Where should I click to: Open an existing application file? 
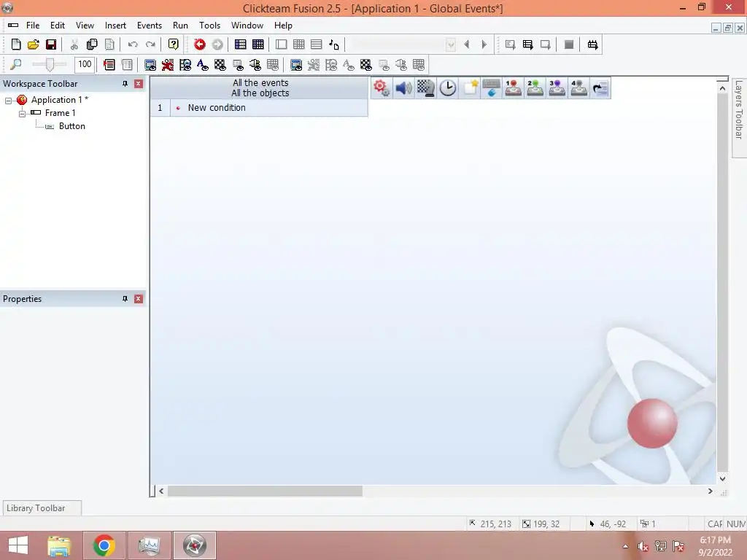(x=34, y=44)
